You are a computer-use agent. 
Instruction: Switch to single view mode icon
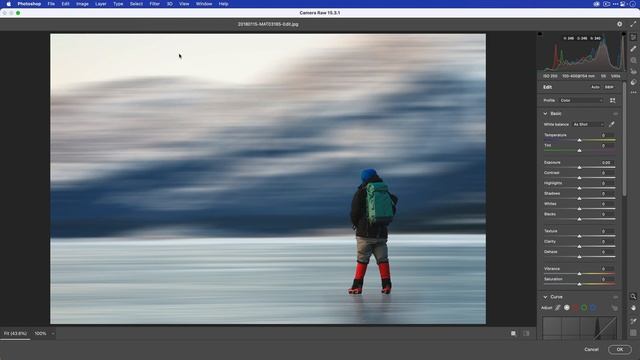[x=513, y=333]
